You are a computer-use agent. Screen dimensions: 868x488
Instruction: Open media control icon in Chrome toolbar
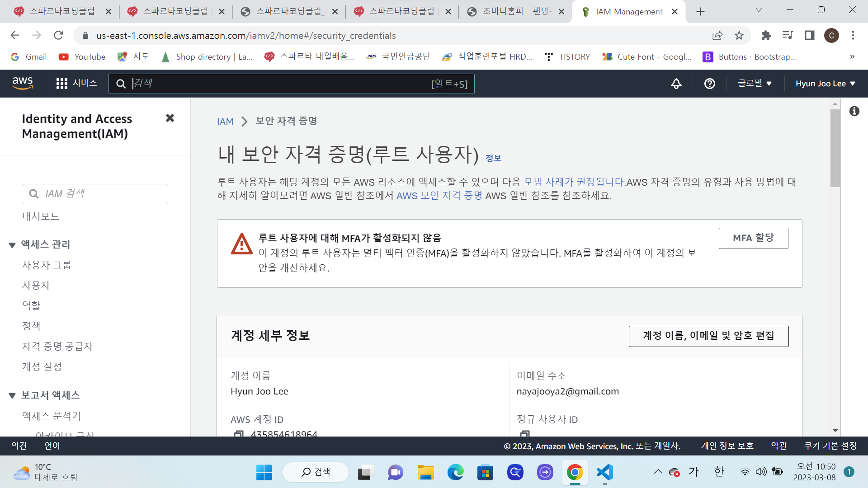click(788, 35)
